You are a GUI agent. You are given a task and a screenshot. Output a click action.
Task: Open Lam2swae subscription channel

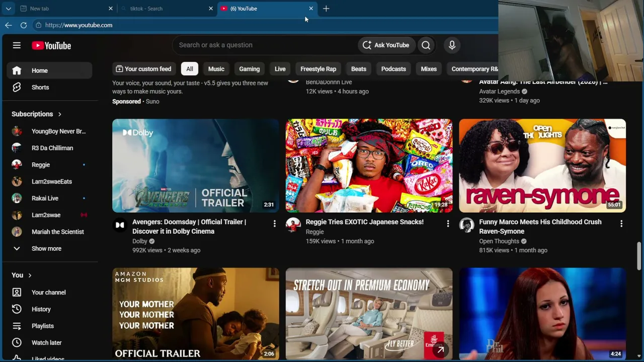tap(49, 215)
